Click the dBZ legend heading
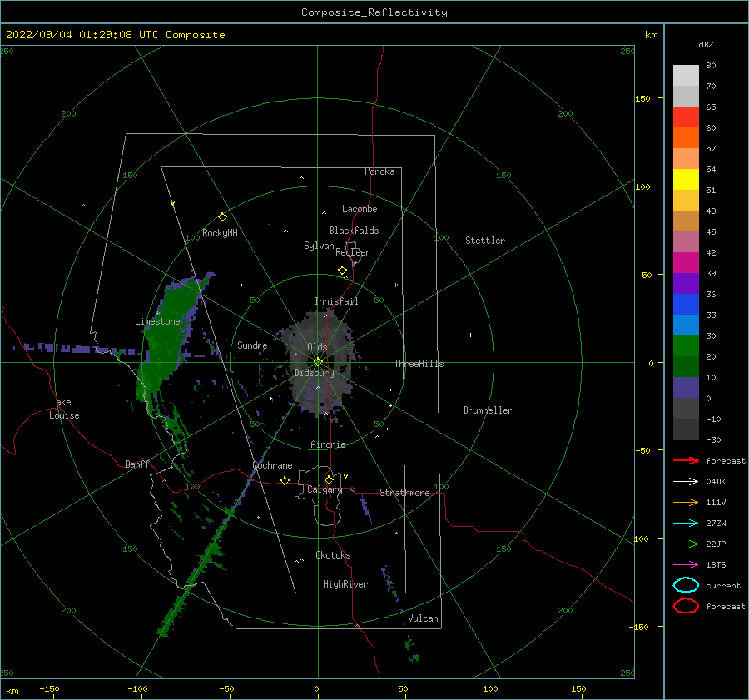The height and width of the screenshot is (700, 749). tap(706, 44)
